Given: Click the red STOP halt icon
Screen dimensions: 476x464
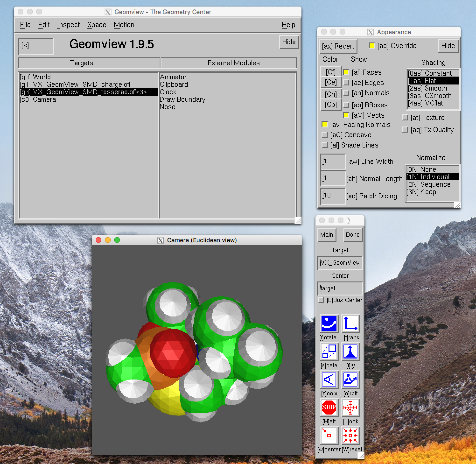Looking at the screenshot, I should pos(329,407).
